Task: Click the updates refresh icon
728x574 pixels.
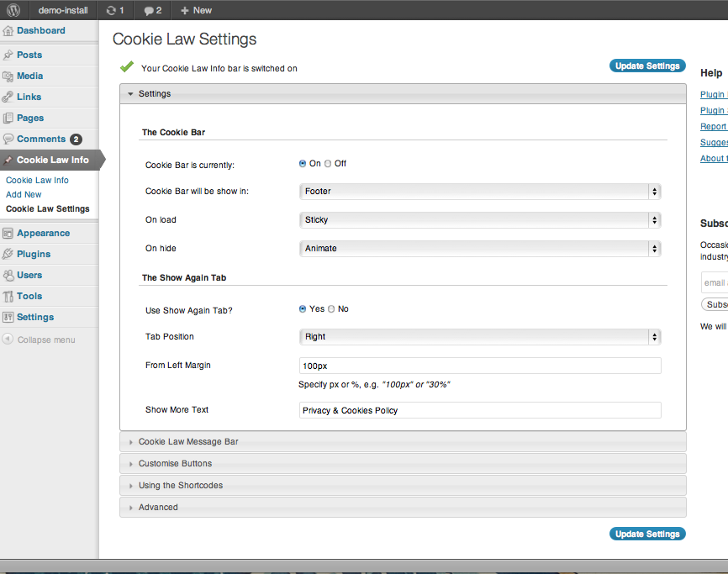Action: click(x=110, y=10)
